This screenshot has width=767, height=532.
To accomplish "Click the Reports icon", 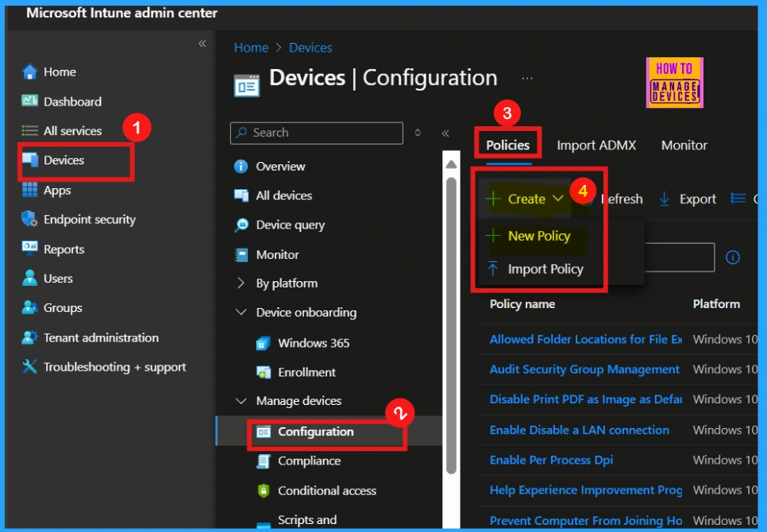I will click(30, 248).
